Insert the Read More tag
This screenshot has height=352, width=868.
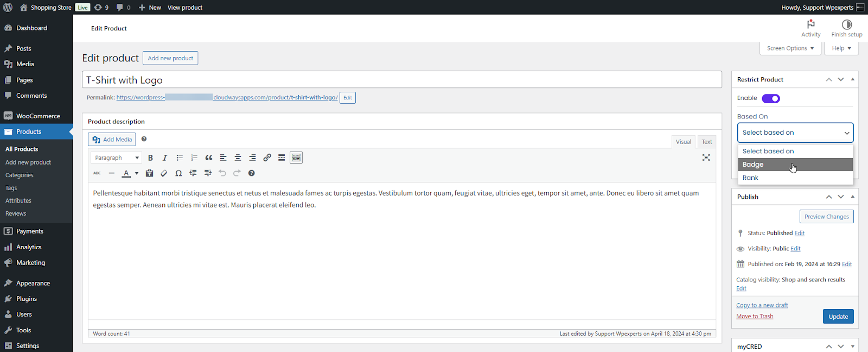282,158
